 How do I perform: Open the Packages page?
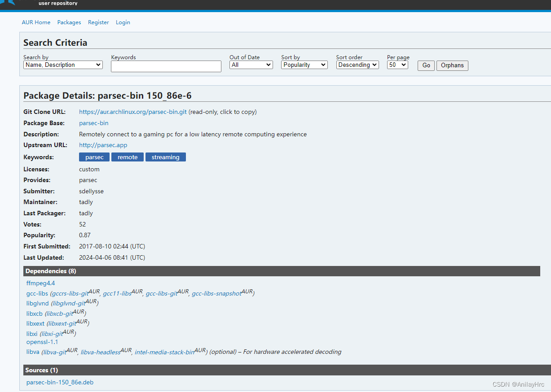pos(69,22)
